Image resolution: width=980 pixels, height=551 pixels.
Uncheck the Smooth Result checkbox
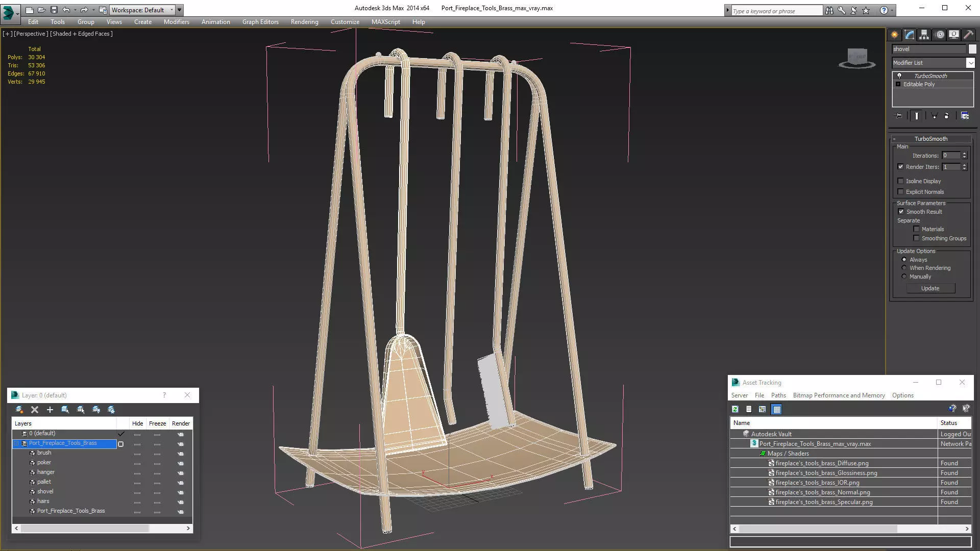901,212
